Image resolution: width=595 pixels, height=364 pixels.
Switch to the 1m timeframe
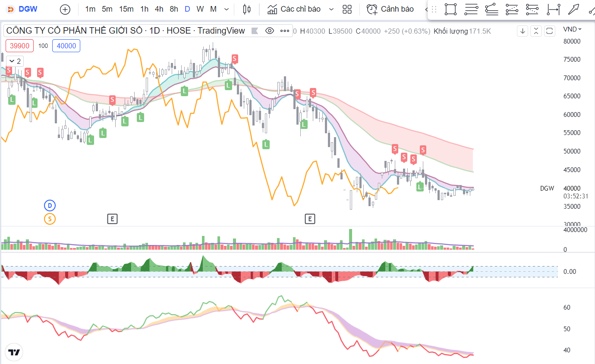pos(90,9)
